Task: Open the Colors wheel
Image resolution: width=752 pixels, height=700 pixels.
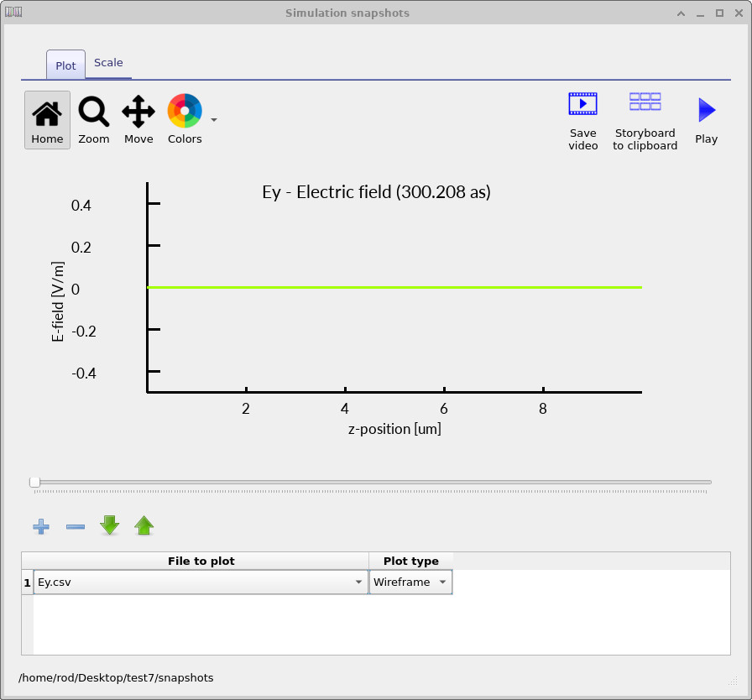Action: tap(185, 120)
